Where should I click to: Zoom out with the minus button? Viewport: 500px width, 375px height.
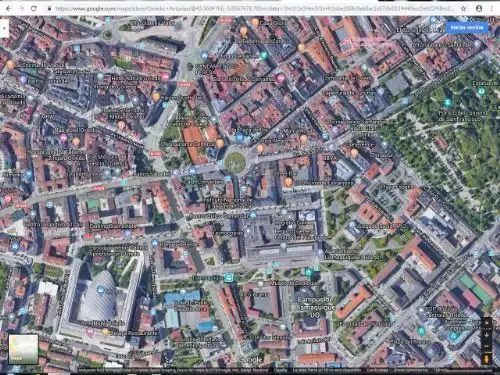point(486,346)
